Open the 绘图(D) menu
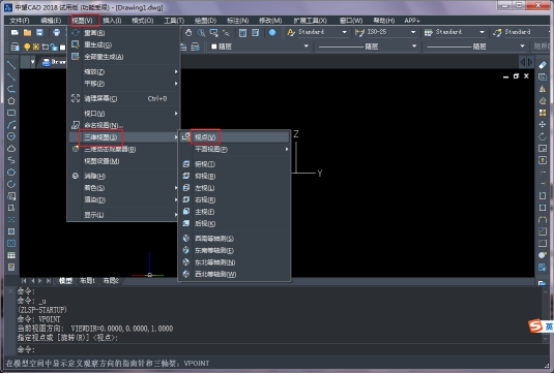554x374 pixels. tap(205, 20)
